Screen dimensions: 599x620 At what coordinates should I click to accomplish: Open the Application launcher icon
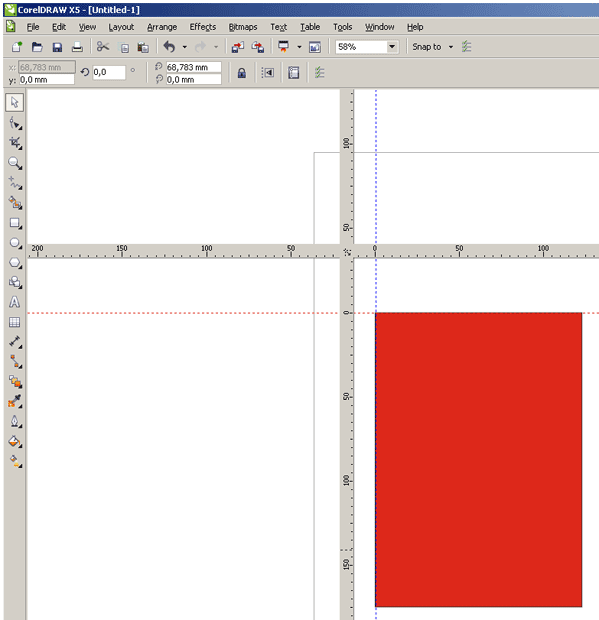[x=283, y=47]
